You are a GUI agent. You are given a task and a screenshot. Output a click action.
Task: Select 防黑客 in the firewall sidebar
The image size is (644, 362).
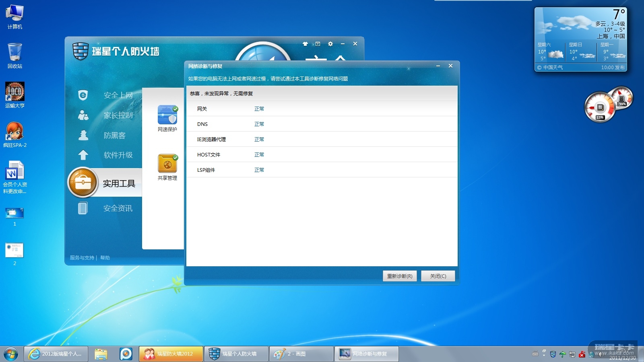[x=115, y=136]
